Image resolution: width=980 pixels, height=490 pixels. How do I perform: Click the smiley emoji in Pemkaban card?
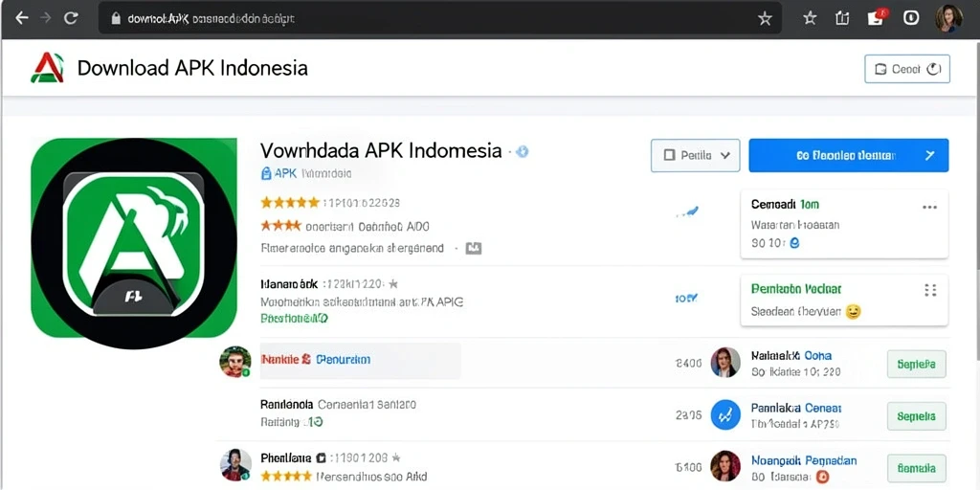tap(853, 311)
